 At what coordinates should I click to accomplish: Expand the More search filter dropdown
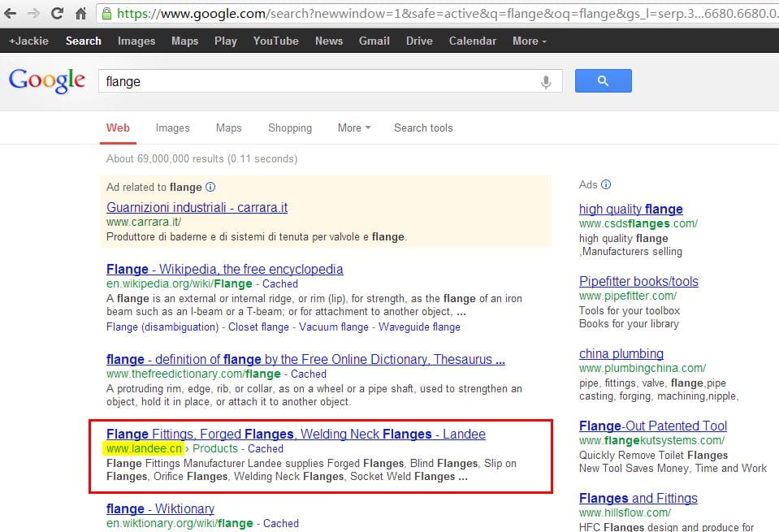pyautogui.click(x=354, y=128)
